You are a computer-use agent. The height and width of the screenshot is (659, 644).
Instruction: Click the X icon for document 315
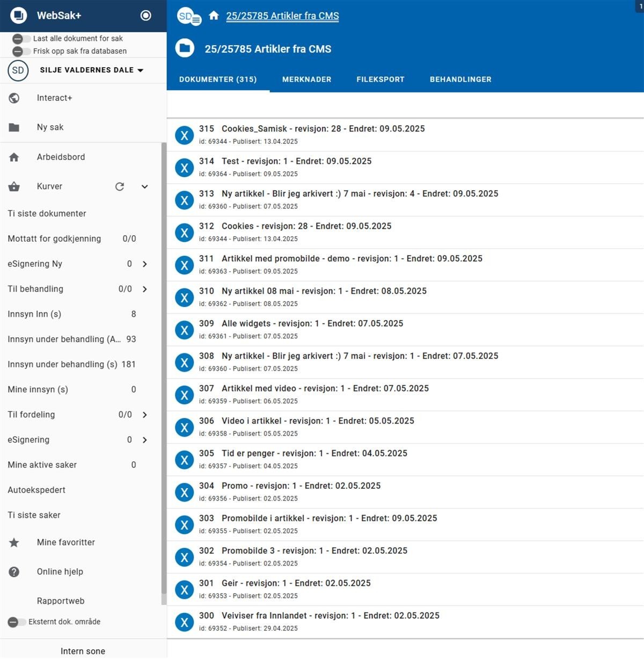point(185,135)
